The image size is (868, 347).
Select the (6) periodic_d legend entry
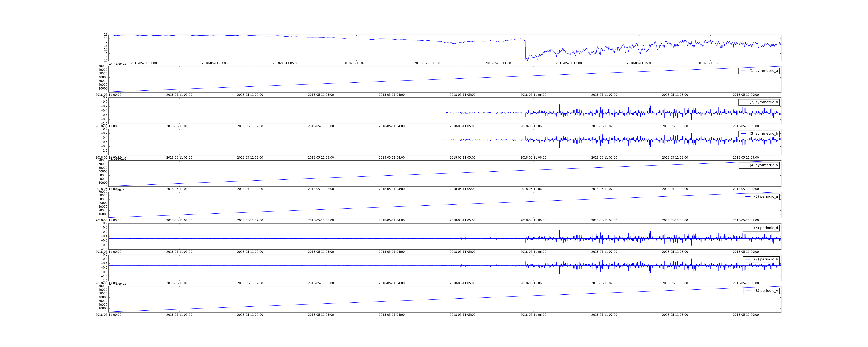tap(761, 228)
